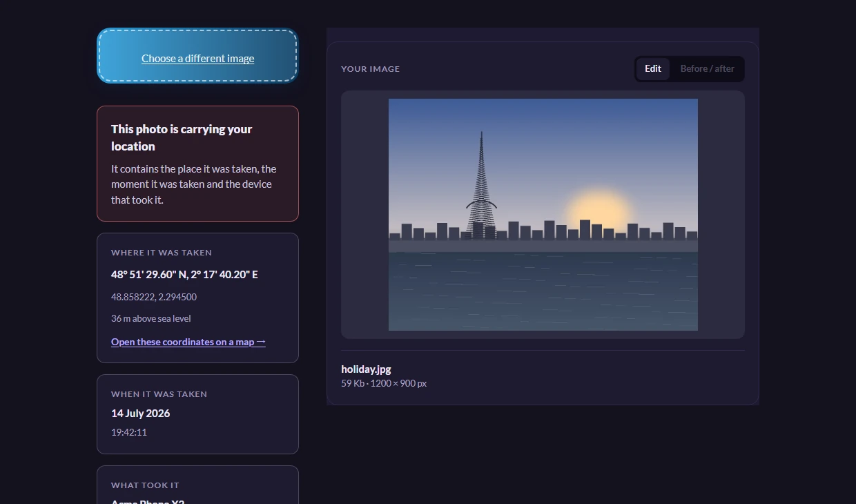Switch to the Edit tab

point(653,68)
